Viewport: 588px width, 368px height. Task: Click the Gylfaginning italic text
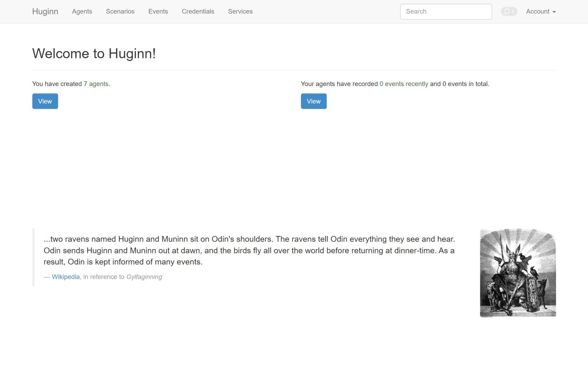pos(144,276)
